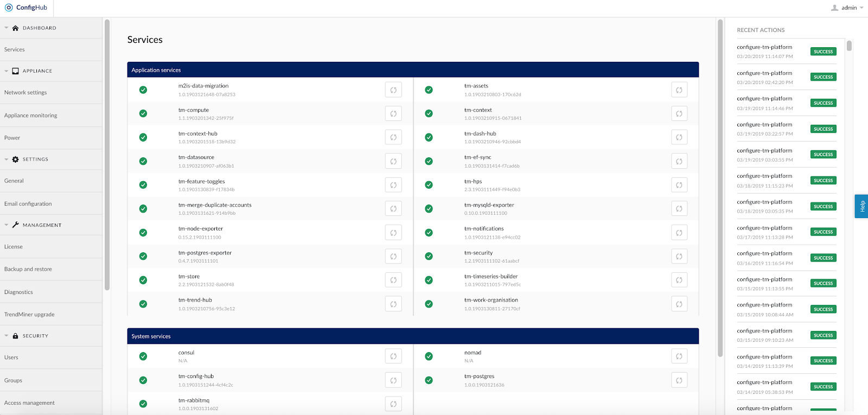Restart the tm-work-organisation service
The width and height of the screenshot is (868, 415).
[x=679, y=304]
